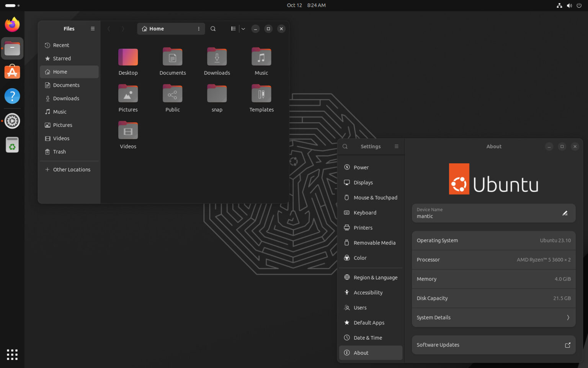
Task: Click the Power icon in Settings sidebar
Action: 347,167
